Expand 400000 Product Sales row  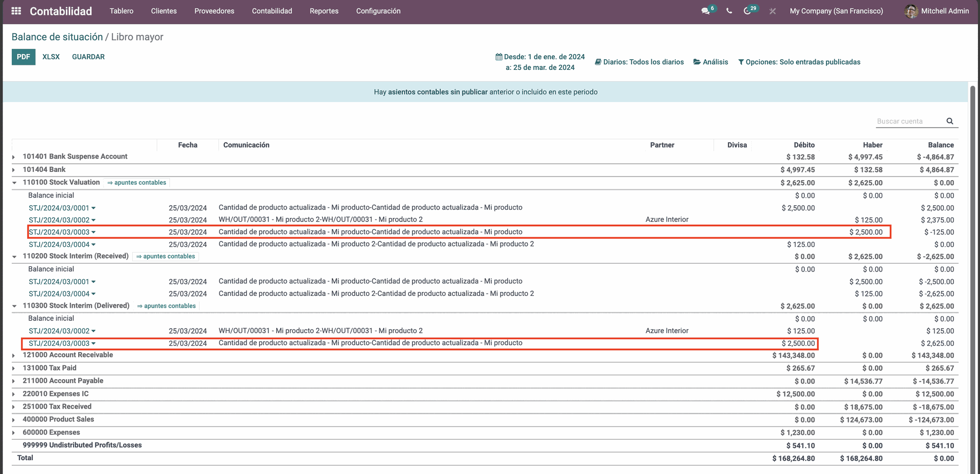14,419
